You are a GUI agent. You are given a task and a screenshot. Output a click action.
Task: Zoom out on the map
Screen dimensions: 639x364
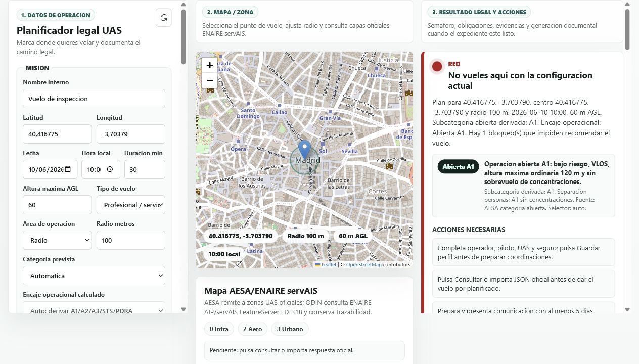click(x=210, y=80)
